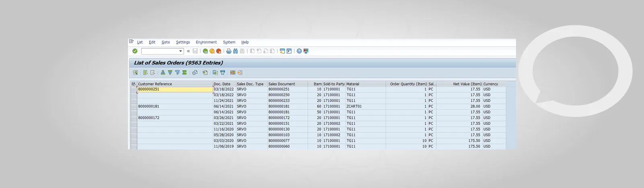Click the red Cancel icon
The image size is (644, 188).
[219, 51]
